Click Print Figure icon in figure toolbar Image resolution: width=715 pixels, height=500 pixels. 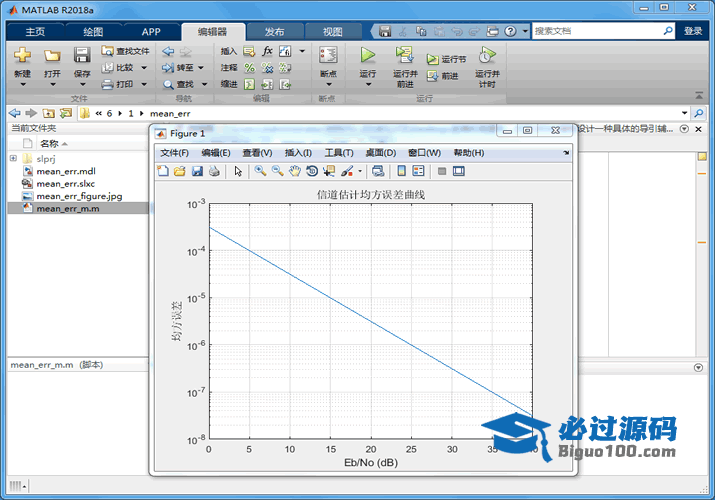coord(214,171)
